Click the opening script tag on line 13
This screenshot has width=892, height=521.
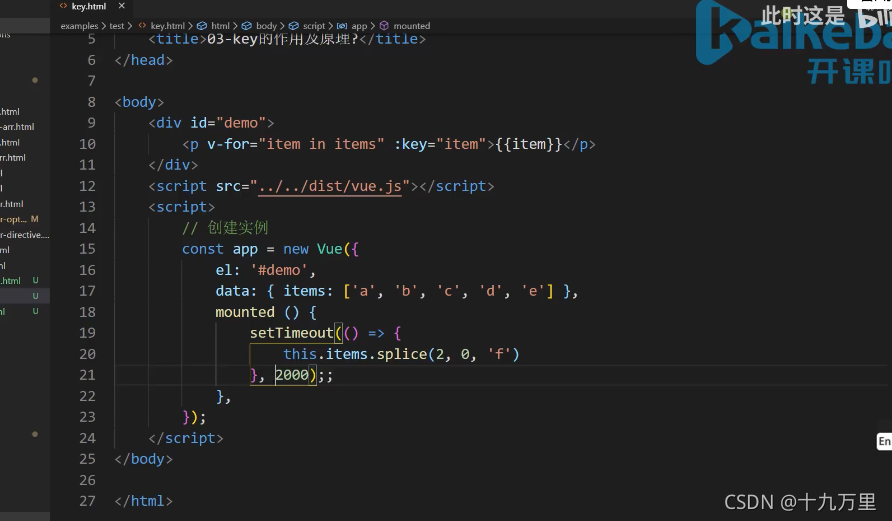pos(181,207)
